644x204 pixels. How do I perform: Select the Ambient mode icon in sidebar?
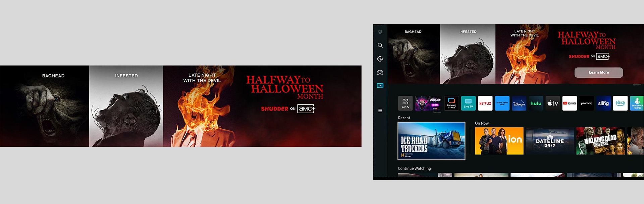click(x=380, y=59)
